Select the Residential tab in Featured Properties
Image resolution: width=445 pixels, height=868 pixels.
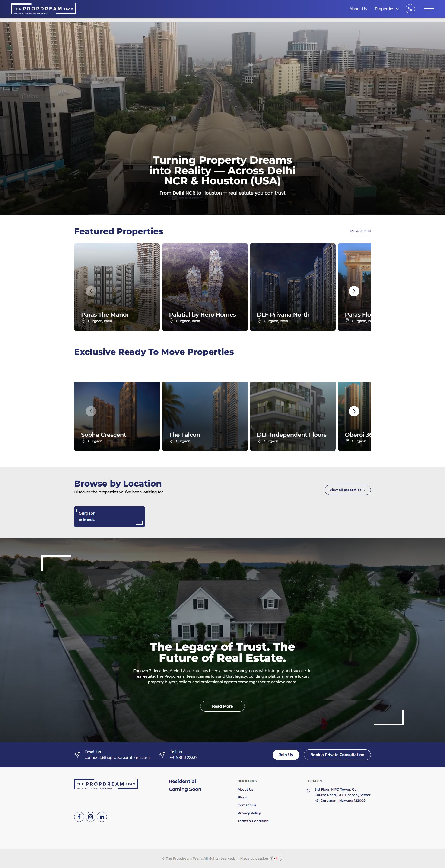[360, 231]
